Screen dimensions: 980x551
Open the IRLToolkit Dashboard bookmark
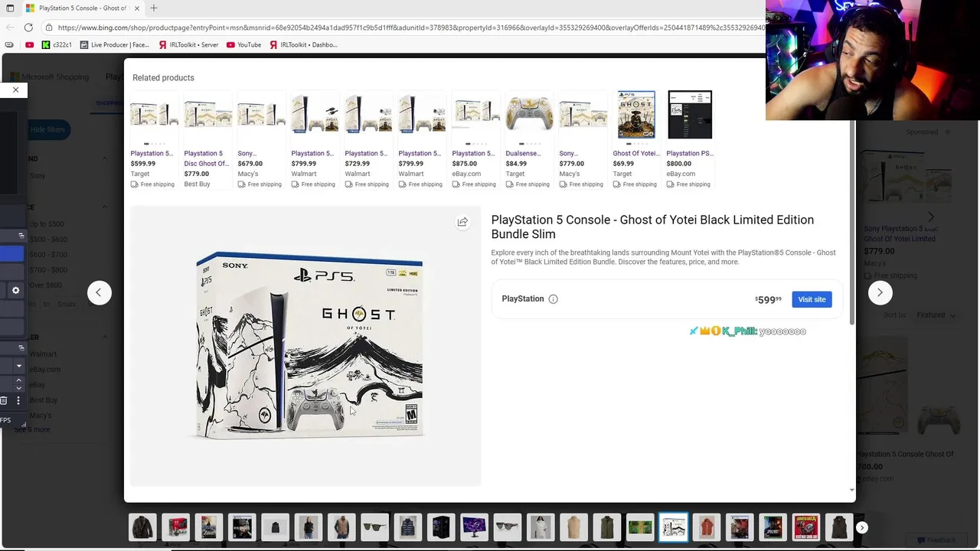[303, 44]
